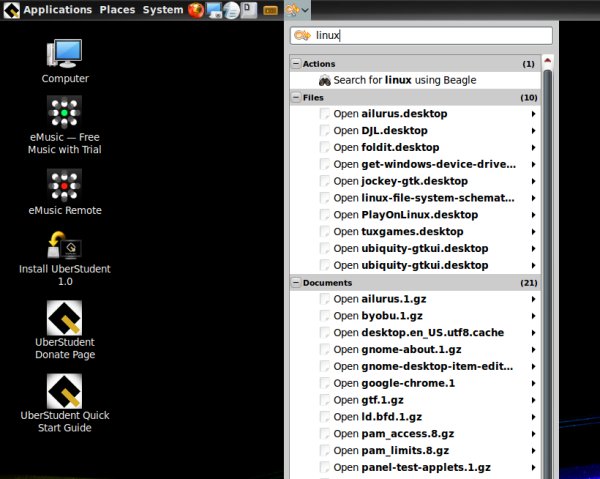
Task: Select the eMusic Remote desktop icon
Action: 65,192
